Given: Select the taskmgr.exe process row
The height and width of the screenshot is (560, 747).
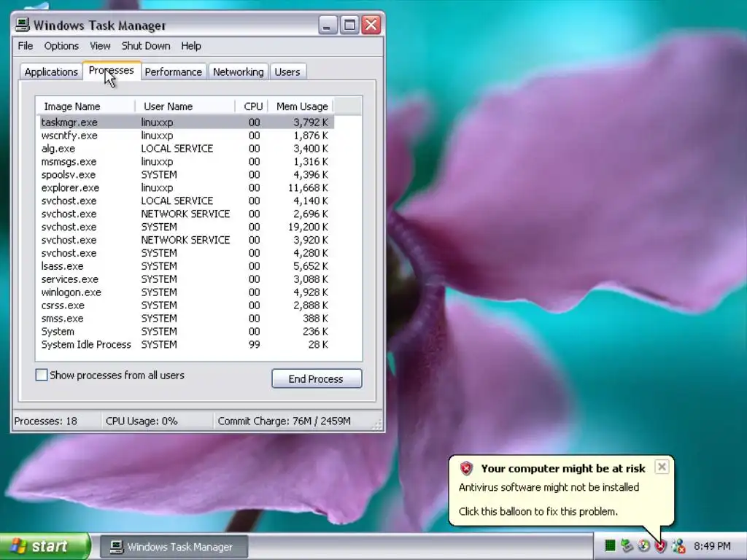Looking at the screenshot, I should 187,122.
